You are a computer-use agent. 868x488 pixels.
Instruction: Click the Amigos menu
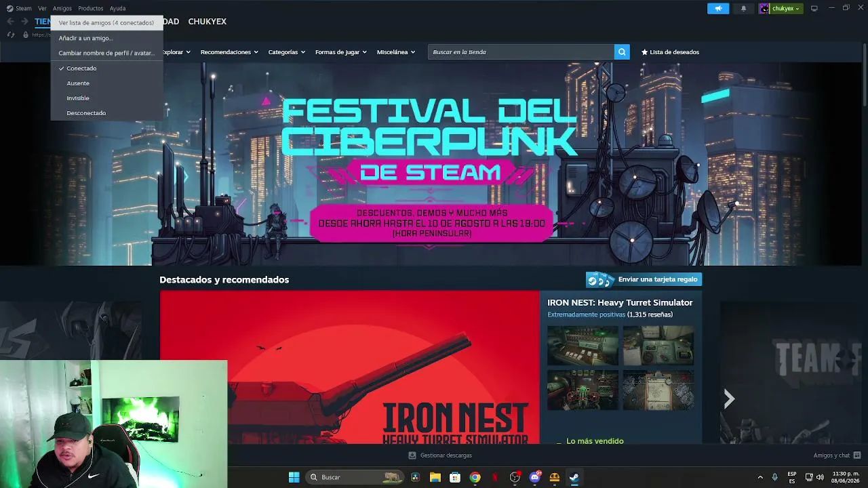click(x=62, y=8)
